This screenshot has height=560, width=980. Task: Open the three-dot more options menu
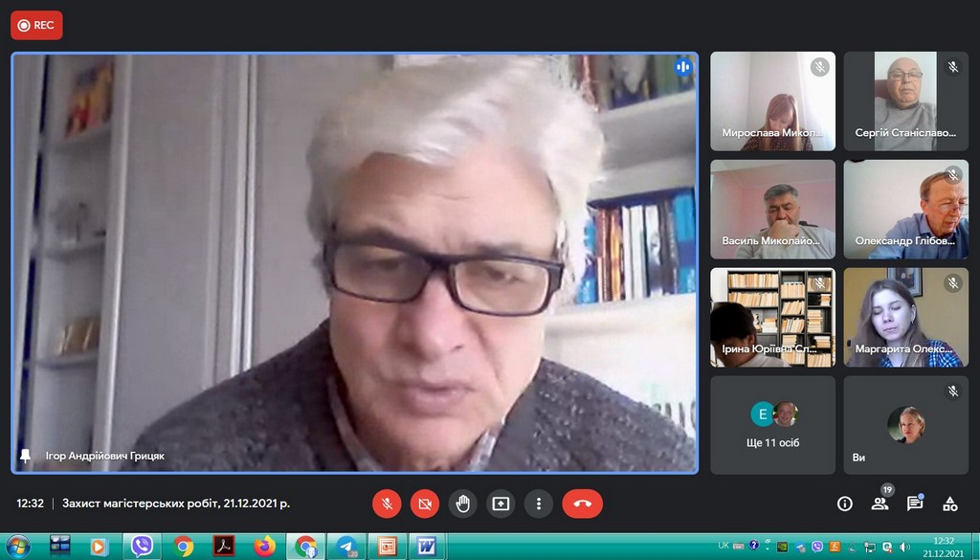coord(539,503)
